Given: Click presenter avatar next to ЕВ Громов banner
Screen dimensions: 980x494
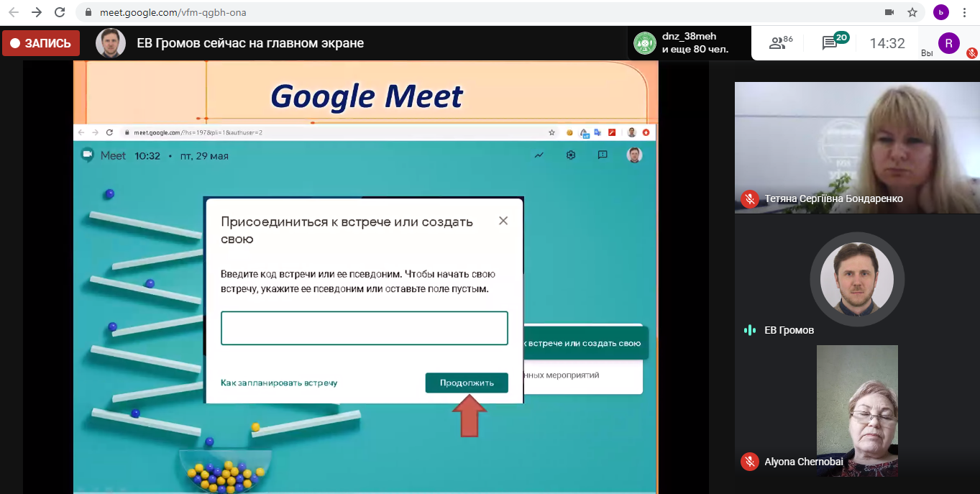Looking at the screenshot, I should [x=111, y=43].
